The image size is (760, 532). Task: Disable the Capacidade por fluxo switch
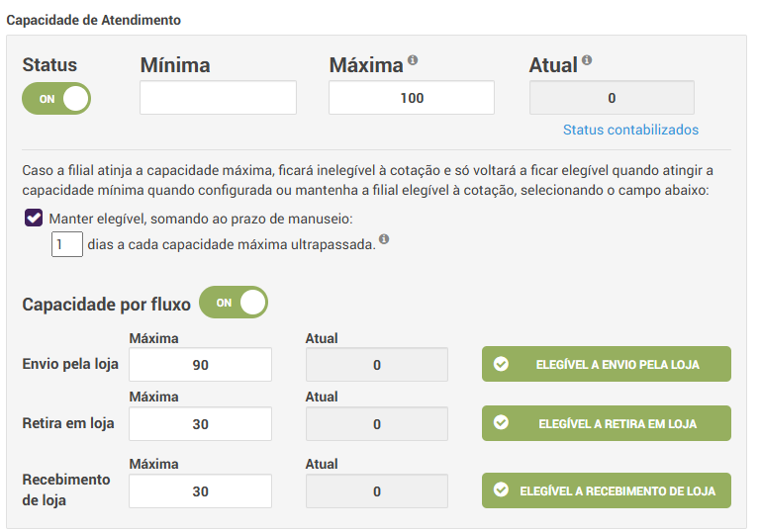234,303
